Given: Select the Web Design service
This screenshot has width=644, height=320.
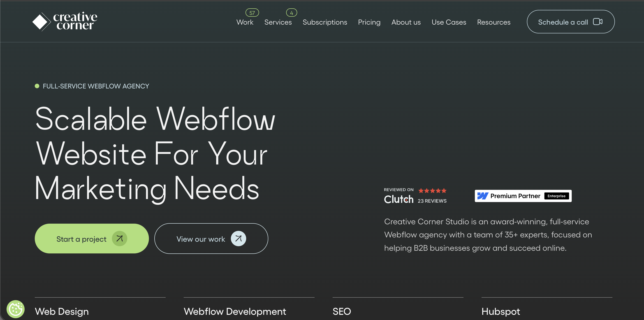Looking at the screenshot, I should pos(62,311).
